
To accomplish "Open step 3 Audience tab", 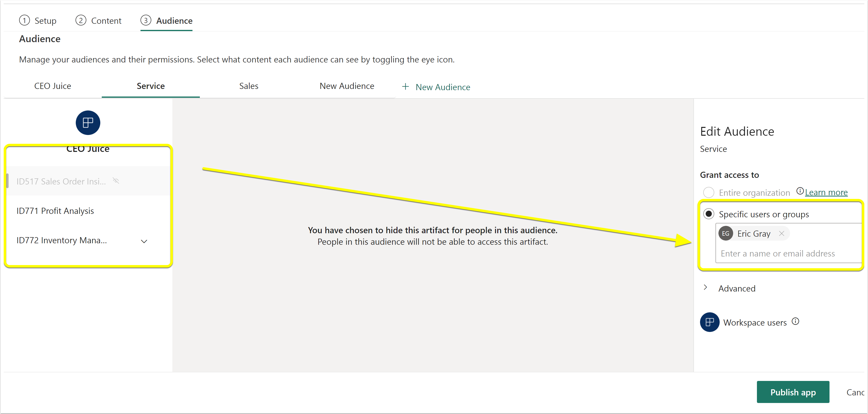I will 166,21.
